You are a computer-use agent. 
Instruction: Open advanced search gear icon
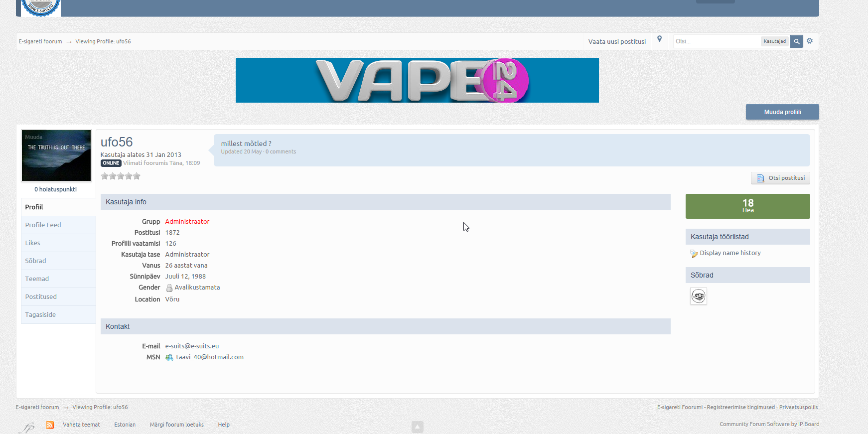[x=810, y=41]
